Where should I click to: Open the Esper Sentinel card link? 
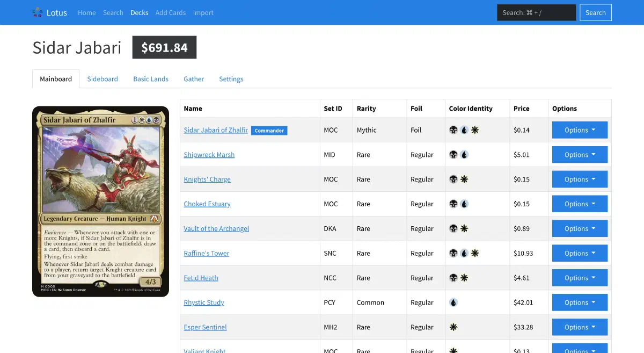(x=205, y=327)
